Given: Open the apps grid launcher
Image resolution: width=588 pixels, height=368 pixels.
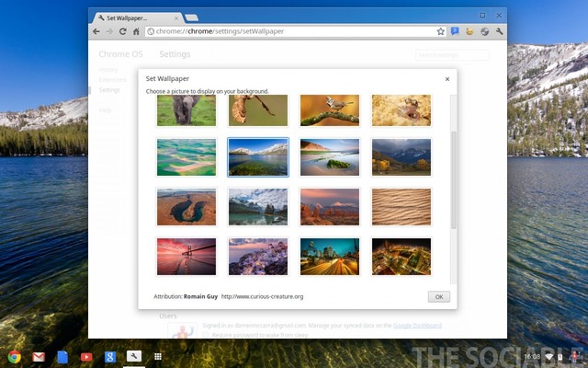Looking at the screenshot, I should pos(158,356).
